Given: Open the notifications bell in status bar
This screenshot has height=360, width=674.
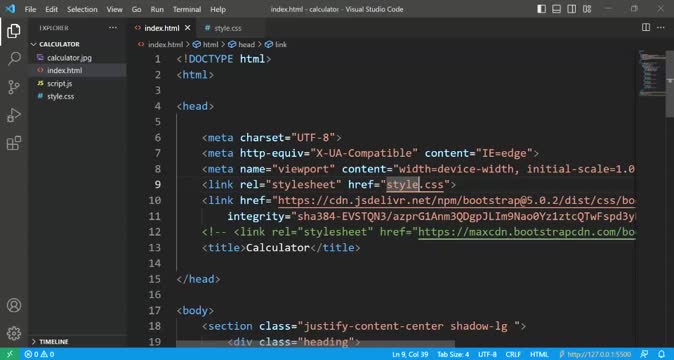Looking at the screenshot, I should pos(662,354).
